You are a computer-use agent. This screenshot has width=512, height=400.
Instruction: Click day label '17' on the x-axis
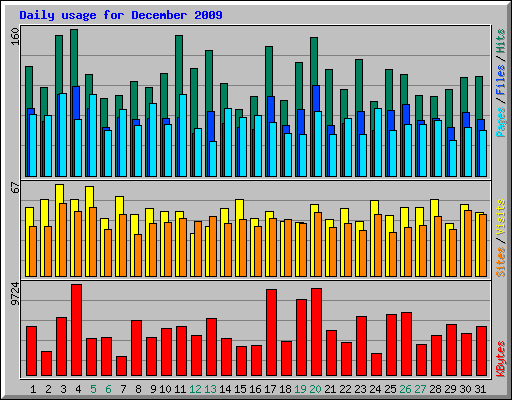pyautogui.click(x=270, y=389)
